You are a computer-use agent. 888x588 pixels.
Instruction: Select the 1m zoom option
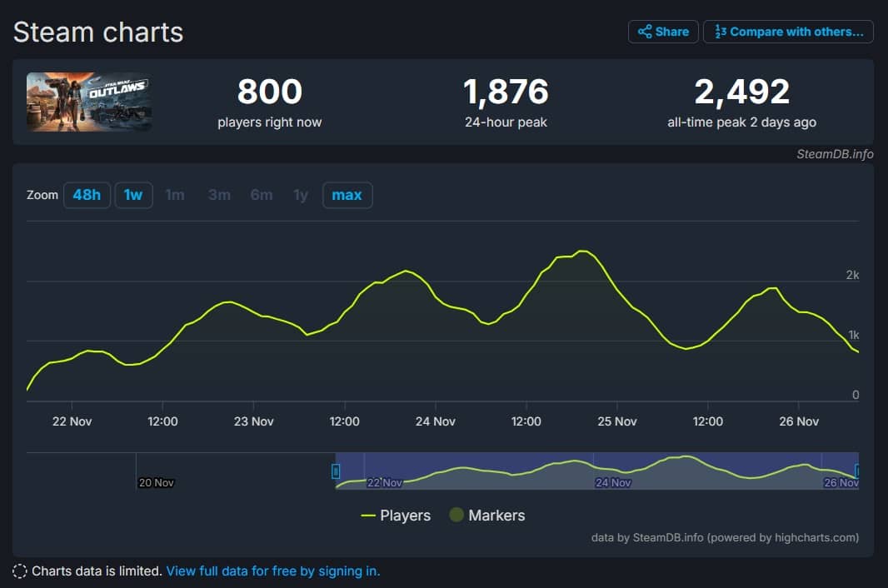175,195
